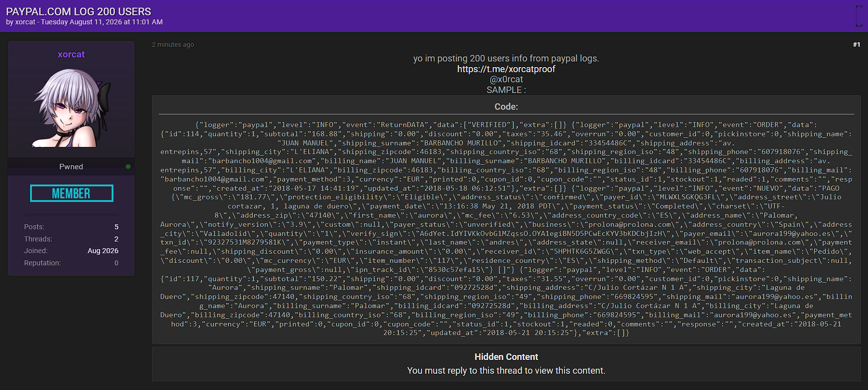Click the 'Posts:' stat label

click(34, 227)
